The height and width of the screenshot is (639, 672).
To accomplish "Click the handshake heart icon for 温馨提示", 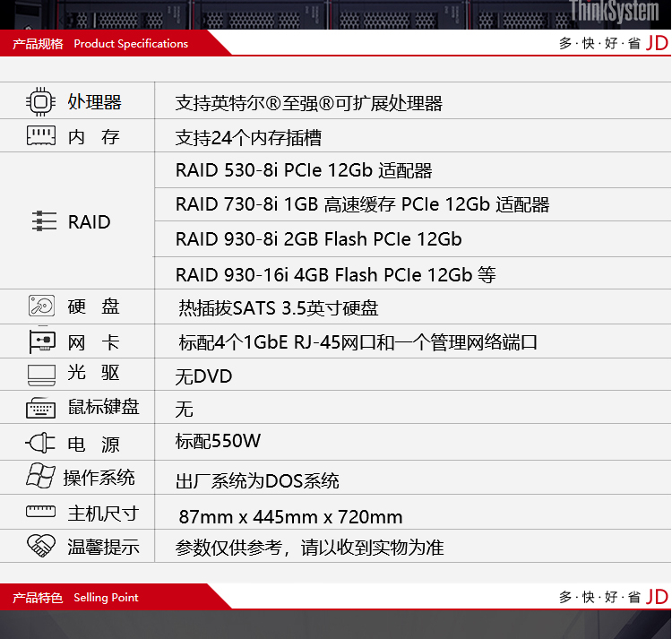I will click(41, 545).
